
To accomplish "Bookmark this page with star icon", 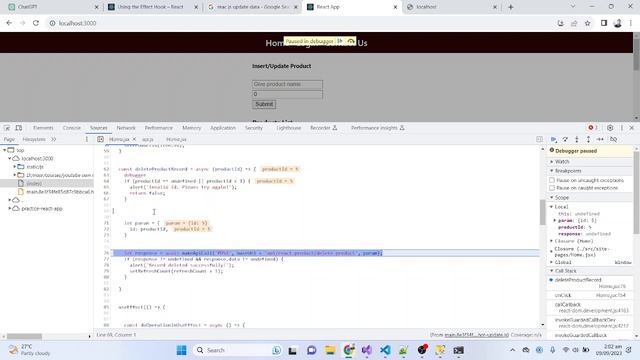I will click(587, 23).
